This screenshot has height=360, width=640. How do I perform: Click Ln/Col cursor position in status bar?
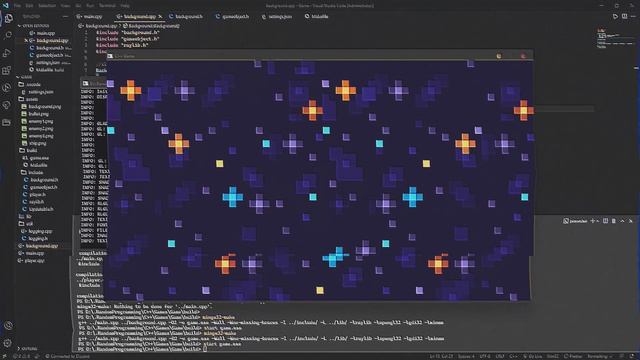pos(441,356)
